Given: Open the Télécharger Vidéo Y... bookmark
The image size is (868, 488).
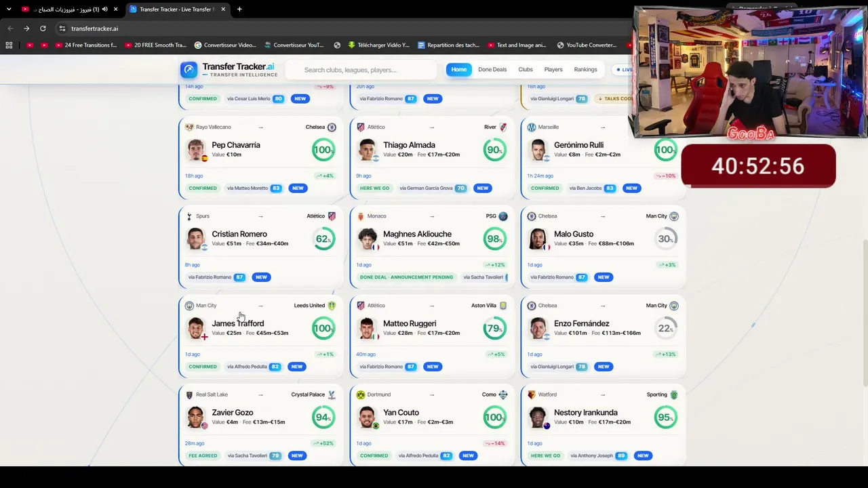Looking at the screenshot, I should [378, 45].
